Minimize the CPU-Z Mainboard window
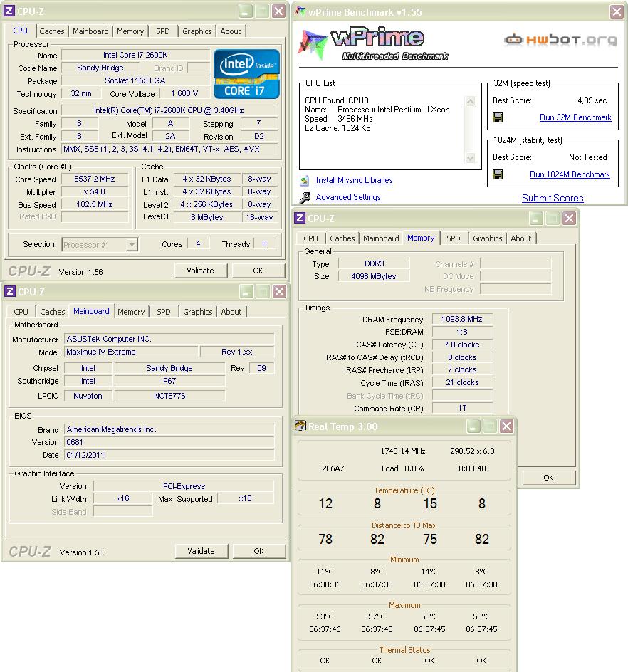 (246, 291)
